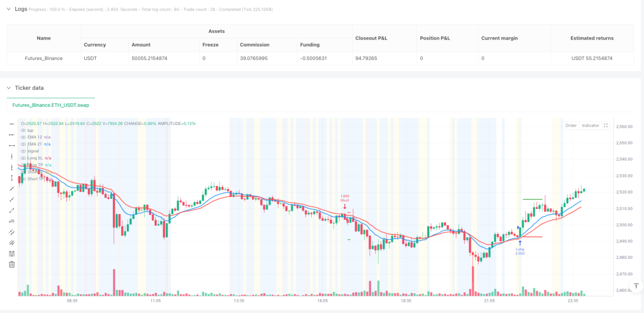Click the back-to-top arrow button
644x313 pixels.
pos(636,286)
